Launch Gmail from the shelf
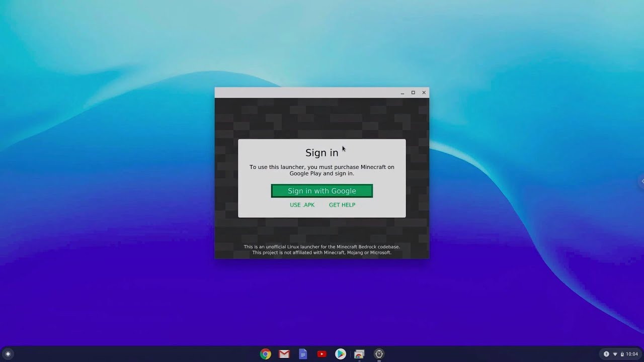Viewport: 644px width, 362px height. click(x=284, y=354)
